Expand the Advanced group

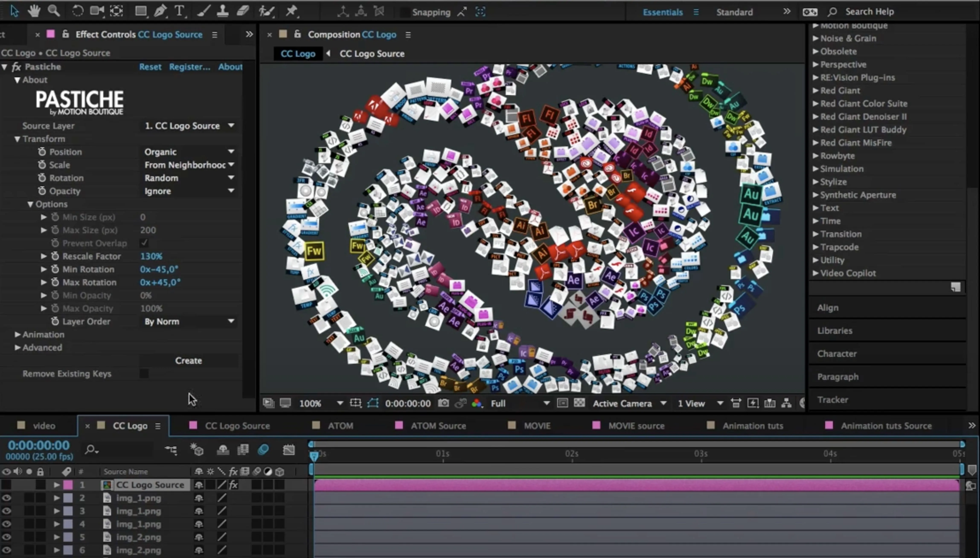pyautogui.click(x=18, y=347)
